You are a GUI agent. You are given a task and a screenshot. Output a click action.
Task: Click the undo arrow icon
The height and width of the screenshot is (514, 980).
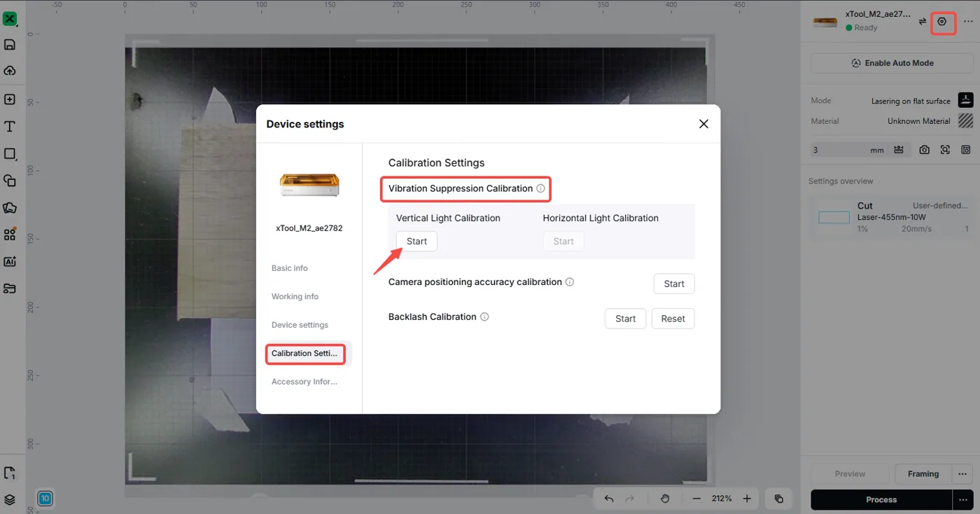click(x=609, y=499)
